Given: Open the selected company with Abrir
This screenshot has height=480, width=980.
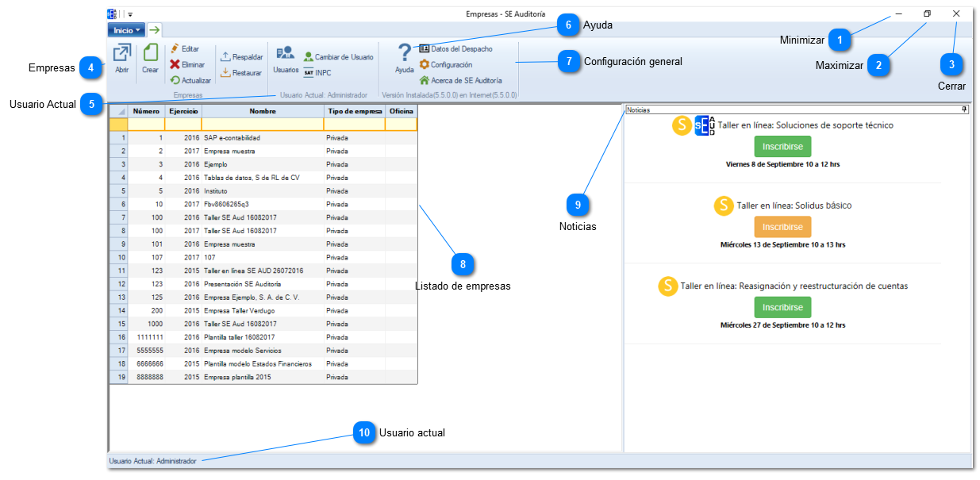Looking at the screenshot, I should 121,60.
